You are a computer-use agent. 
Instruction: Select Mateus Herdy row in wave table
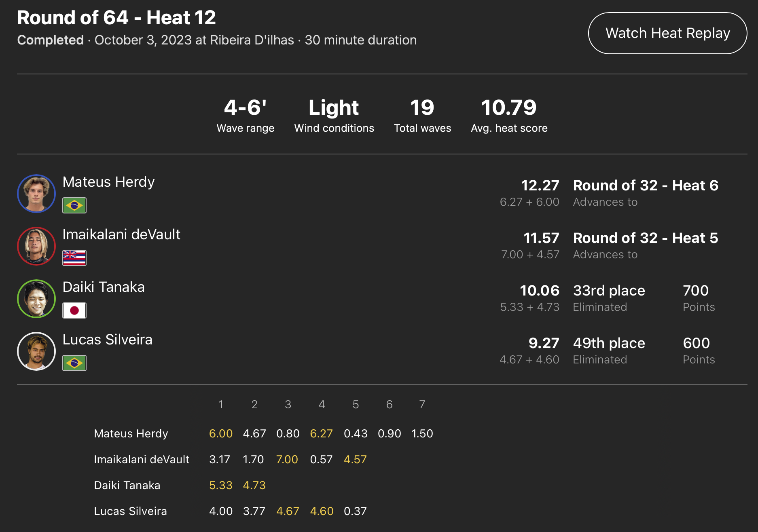point(263,433)
